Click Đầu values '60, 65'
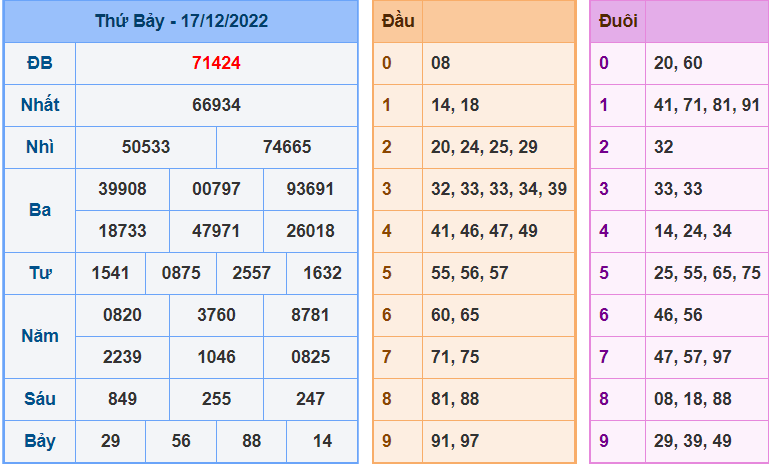The width and height of the screenshot is (769, 464). 455,315
